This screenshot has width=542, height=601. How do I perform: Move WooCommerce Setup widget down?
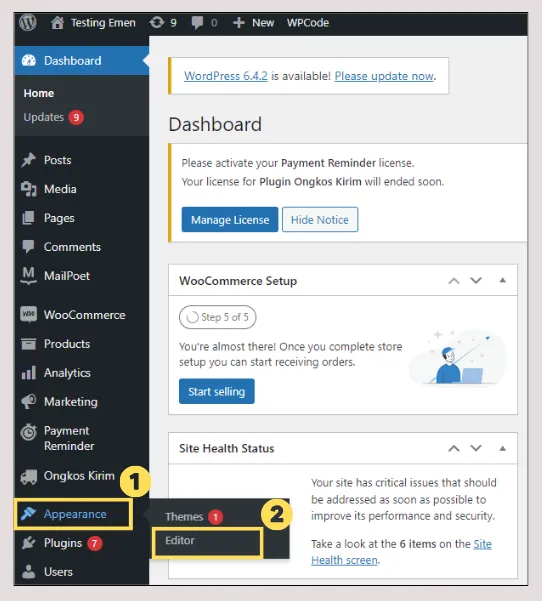(x=476, y=281)
